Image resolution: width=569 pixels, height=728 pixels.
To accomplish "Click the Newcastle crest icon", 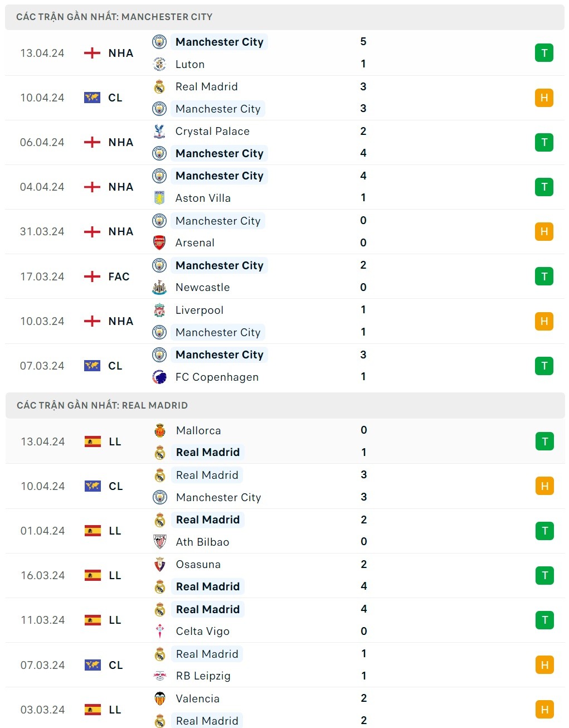I will click(159, 287).
